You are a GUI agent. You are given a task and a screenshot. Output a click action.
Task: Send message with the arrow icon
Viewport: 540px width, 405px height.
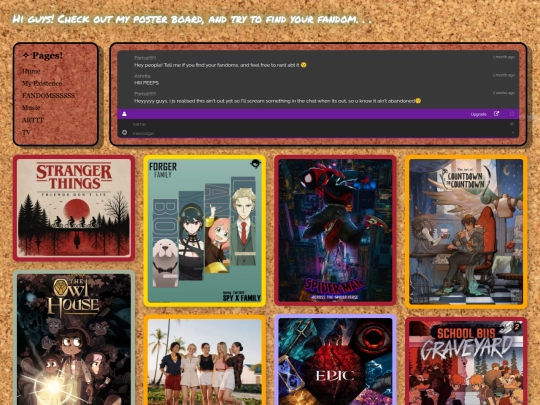click(x=512, y=133)
